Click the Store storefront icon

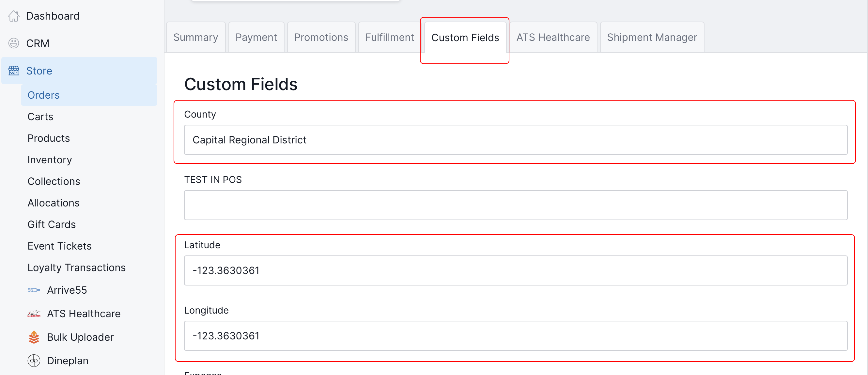pyautogui.click(x=13, y=71)
